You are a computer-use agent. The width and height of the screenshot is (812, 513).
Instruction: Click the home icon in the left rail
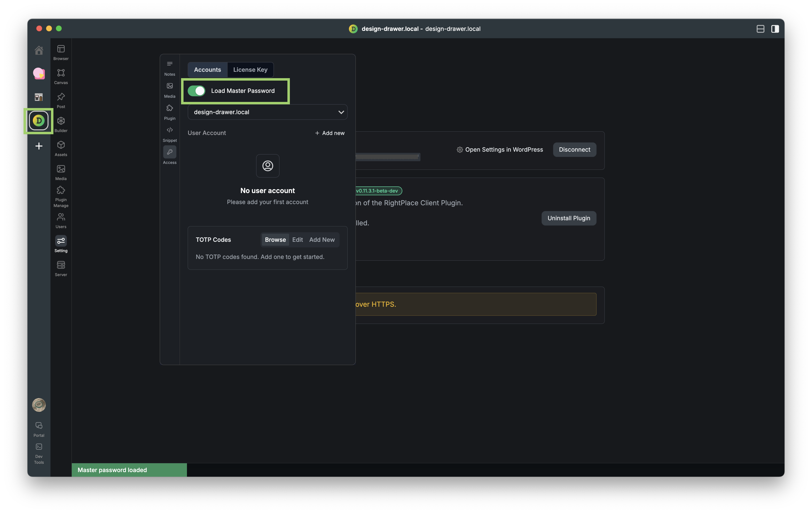click(x=39, y=50)
